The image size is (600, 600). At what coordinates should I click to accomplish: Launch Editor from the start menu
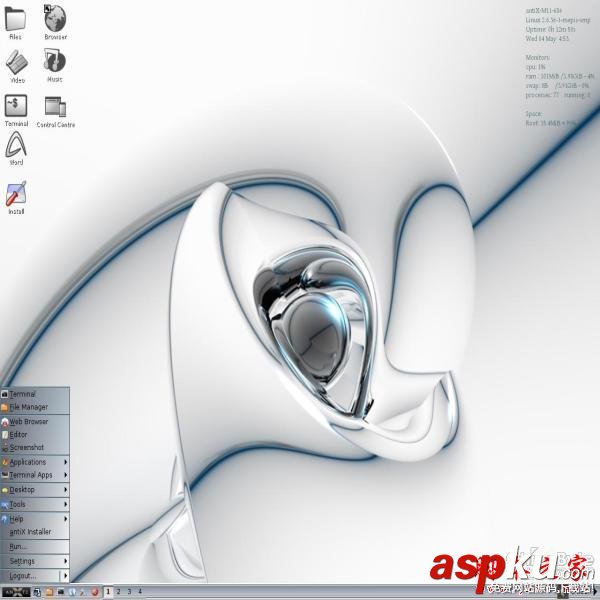35,435
